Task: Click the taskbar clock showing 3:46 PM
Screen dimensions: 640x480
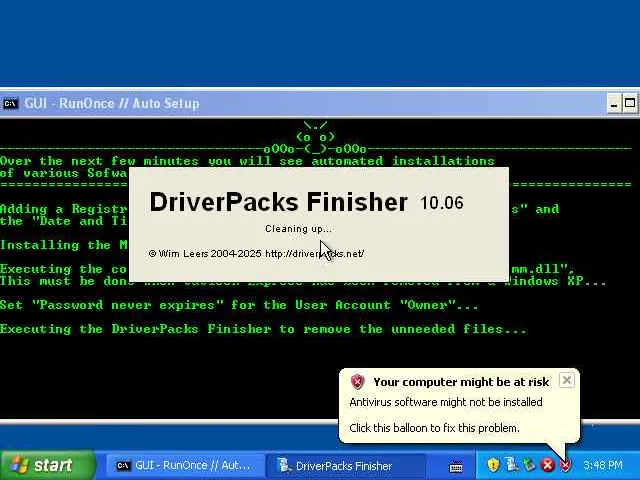Action: (603, 465)
